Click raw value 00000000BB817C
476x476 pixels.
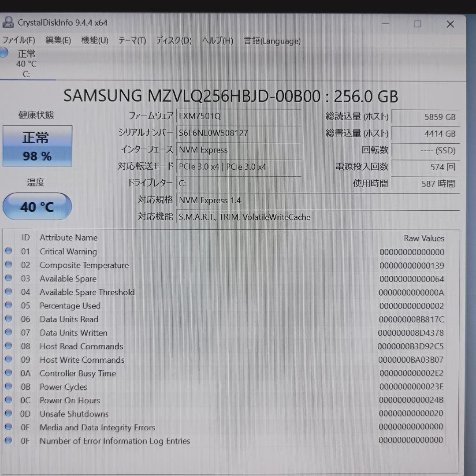point(411,320)
